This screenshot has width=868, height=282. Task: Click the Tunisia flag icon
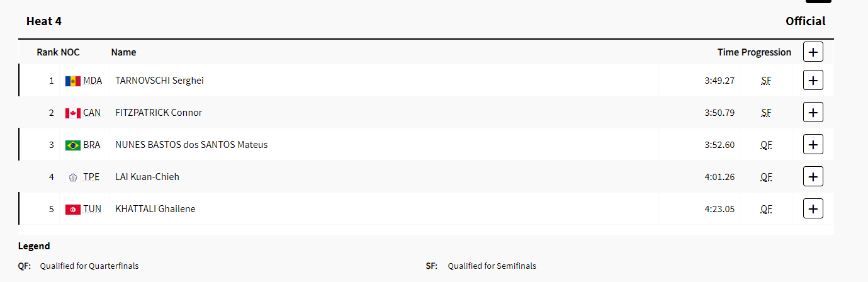coord(73,210)
